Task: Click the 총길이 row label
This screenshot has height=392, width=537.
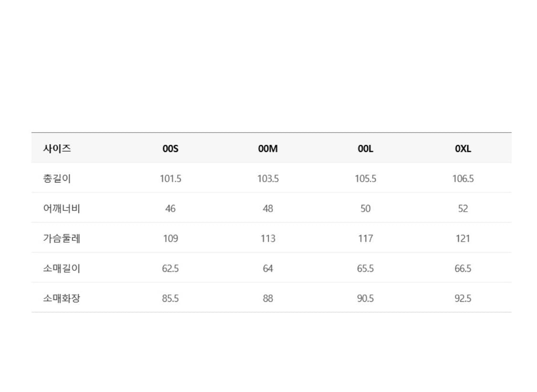Action: pyautogui.click(x=57, y=179)
